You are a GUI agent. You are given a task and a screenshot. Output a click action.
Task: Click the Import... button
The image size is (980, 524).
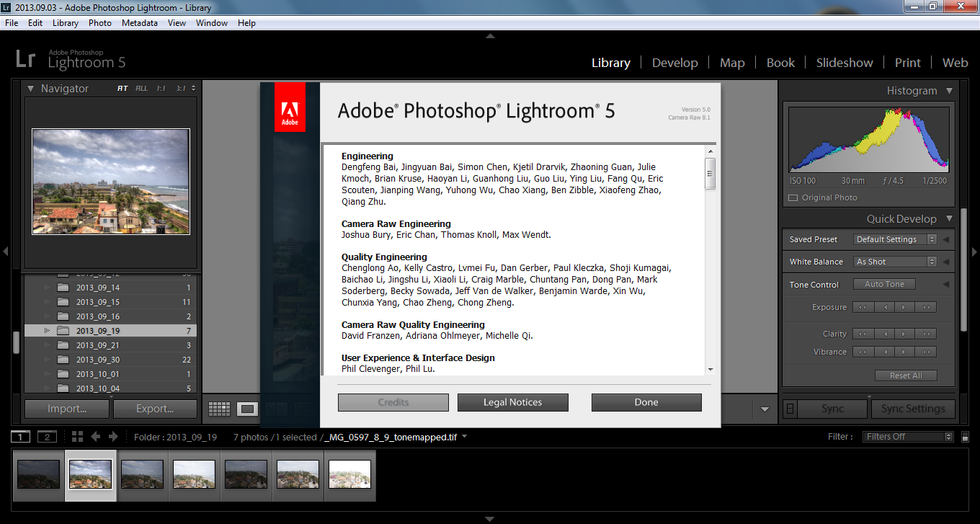[67, 409]
